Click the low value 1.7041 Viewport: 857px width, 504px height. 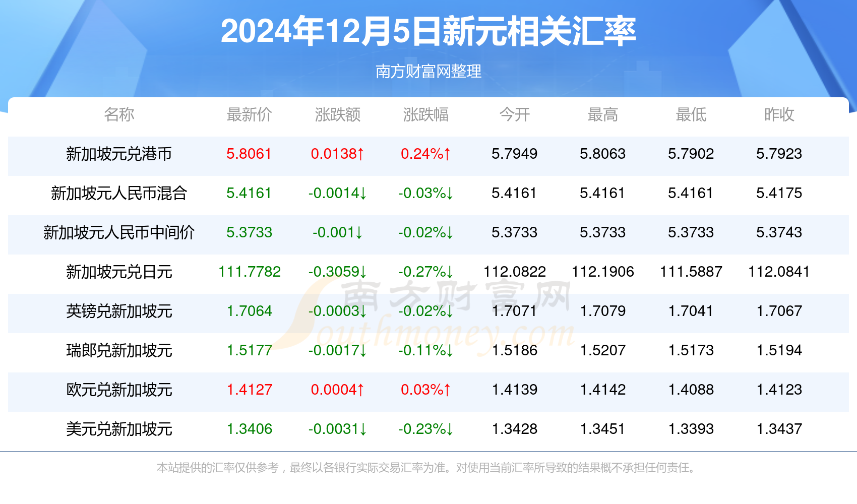click(691, 311)
